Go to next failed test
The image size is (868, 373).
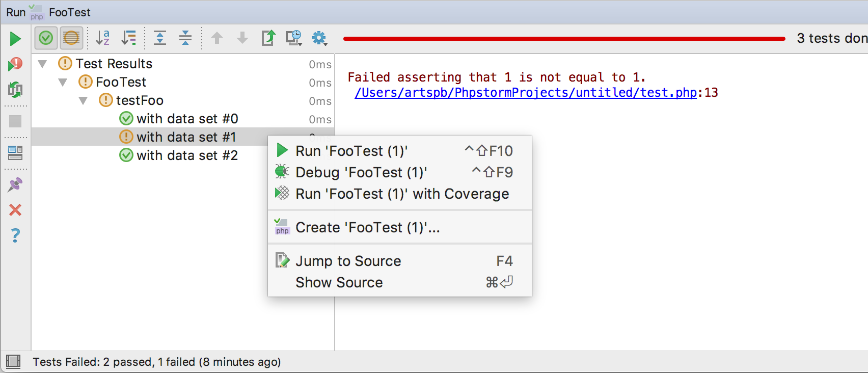242,38
